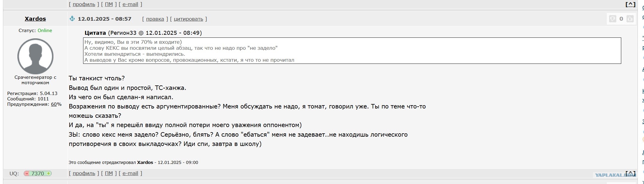Open the Xardos username link
644x184 pixels.
35,19
